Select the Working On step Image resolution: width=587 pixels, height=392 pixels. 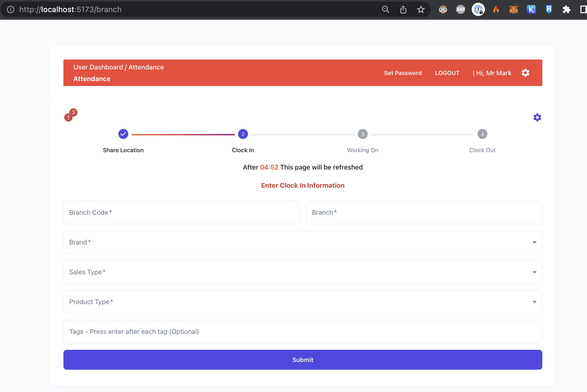(x=362, y=134)
